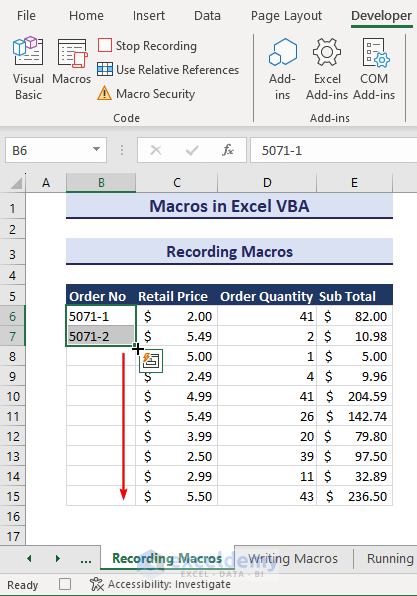
Task: Expand the Name Box dropdown
Action: click(97, 149)
